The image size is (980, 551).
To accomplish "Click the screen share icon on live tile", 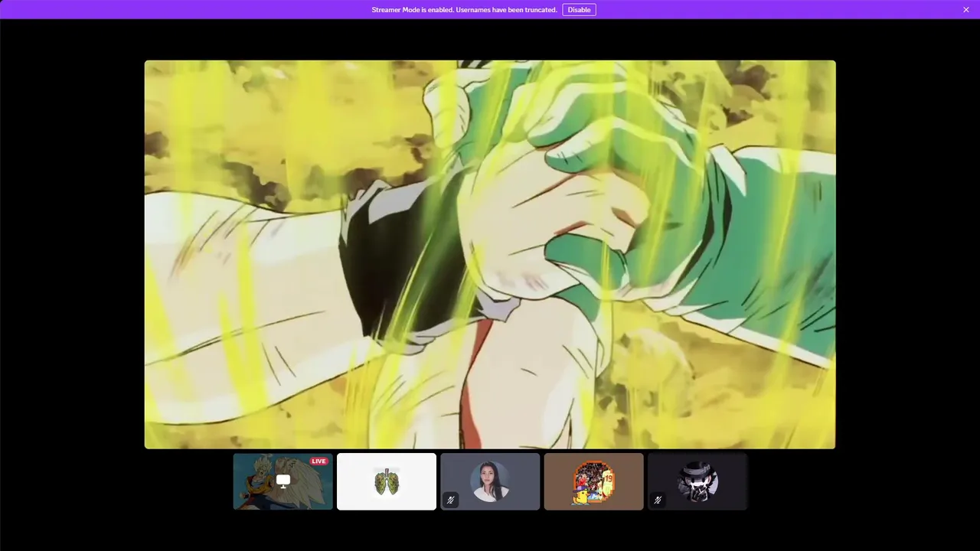I will (283, 481).
